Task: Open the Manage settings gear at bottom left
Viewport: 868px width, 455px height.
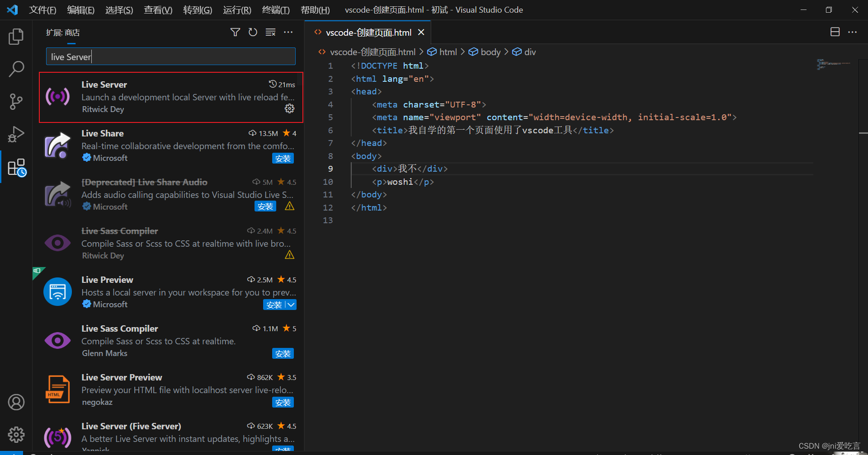Action: 16,434
